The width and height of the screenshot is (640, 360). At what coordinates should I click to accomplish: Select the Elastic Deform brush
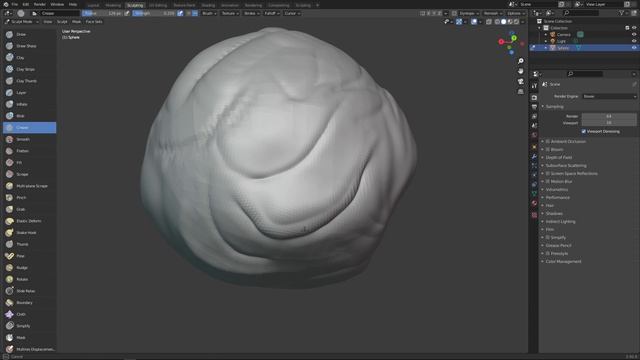(29, 221)
